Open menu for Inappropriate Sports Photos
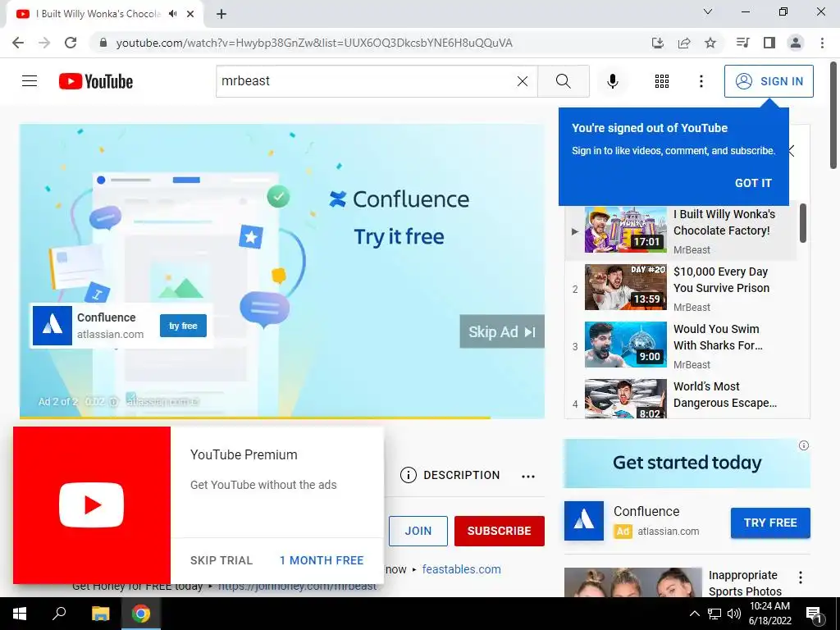840x630 pixels. pyautogui.click(x=801, y=577)
